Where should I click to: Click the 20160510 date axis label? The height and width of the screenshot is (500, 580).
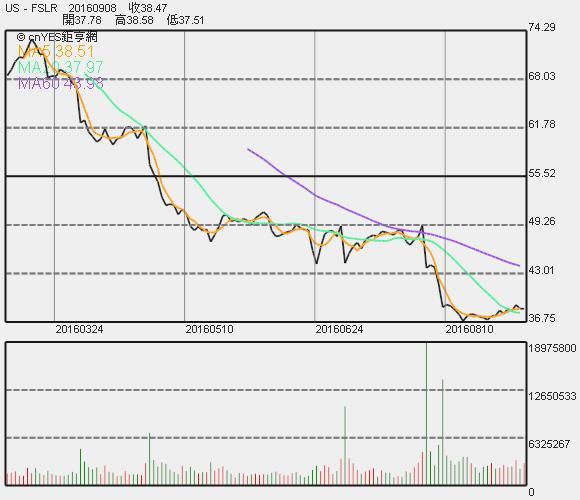point(209,329)
